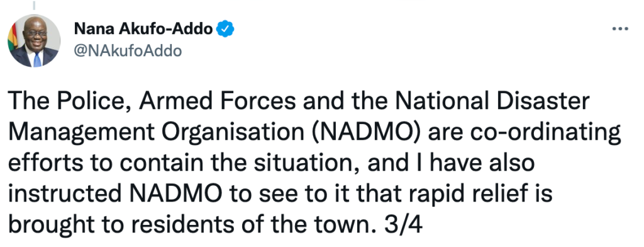Click the words 'Armed Forces' in tweet
Screen dimensions: 644x247
(x=218, y=101)
